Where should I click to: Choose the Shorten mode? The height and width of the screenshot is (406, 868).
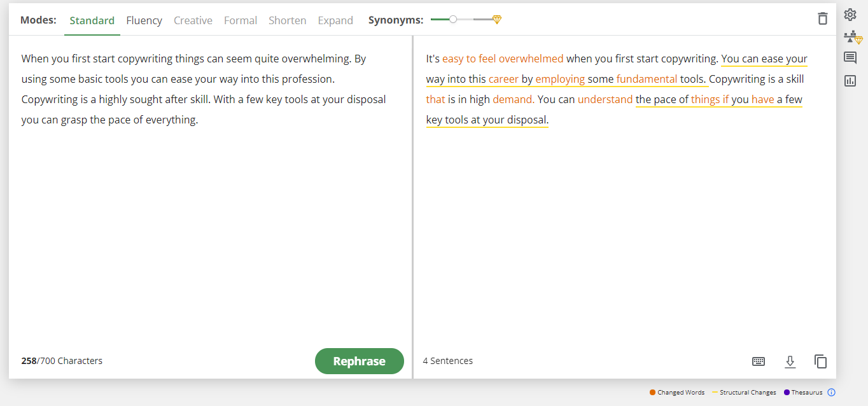click(x=288, y=20)
